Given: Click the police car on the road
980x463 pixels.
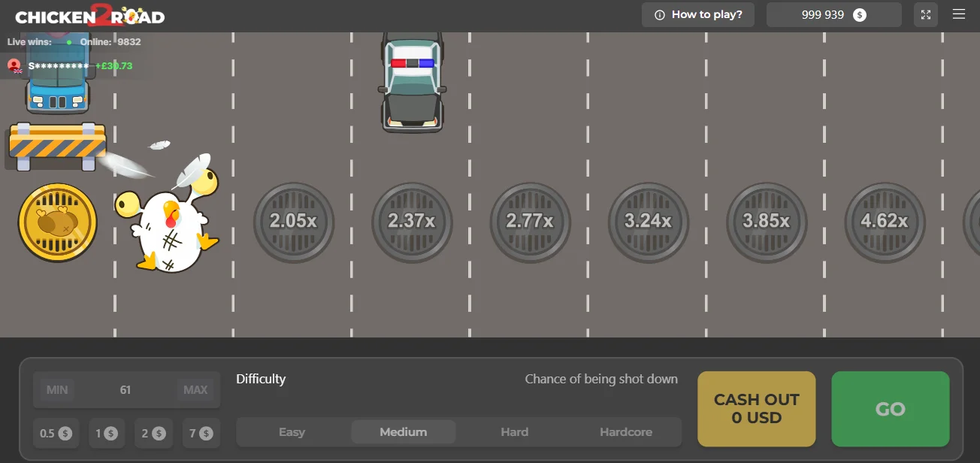Looking at the screenshot, I should point(412,81).
